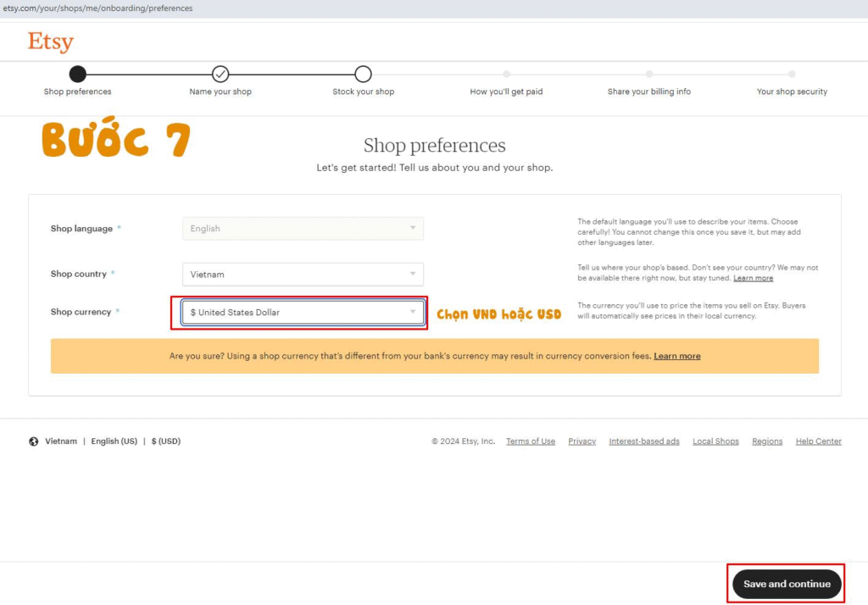868x605 pixels.
Task: Visit the Local Shops footer link
Action: point(715,441)
